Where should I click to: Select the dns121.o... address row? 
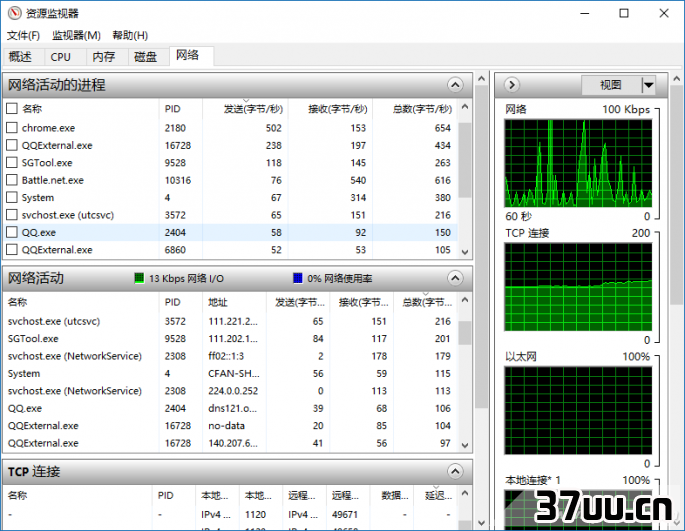click(230, 408)
